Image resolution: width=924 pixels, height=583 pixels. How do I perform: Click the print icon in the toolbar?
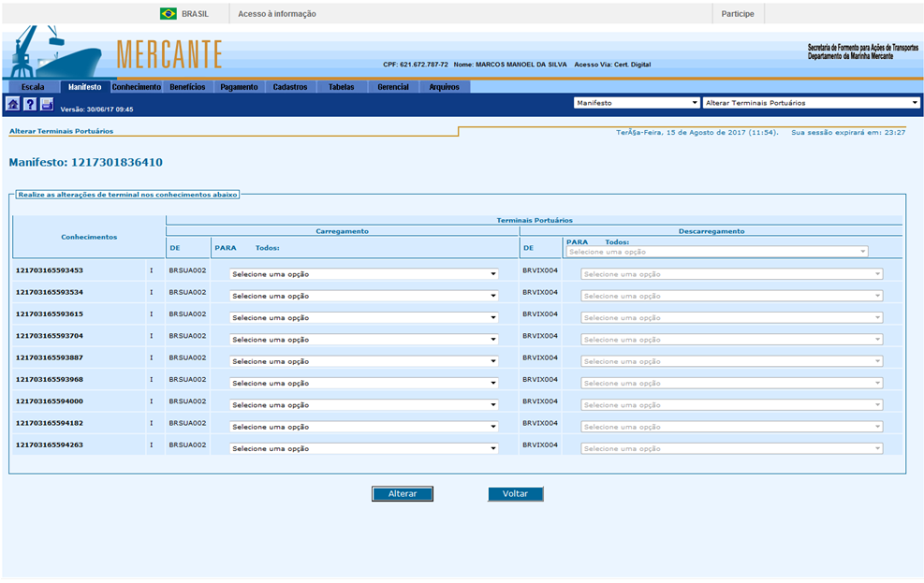tap(47, 104)
